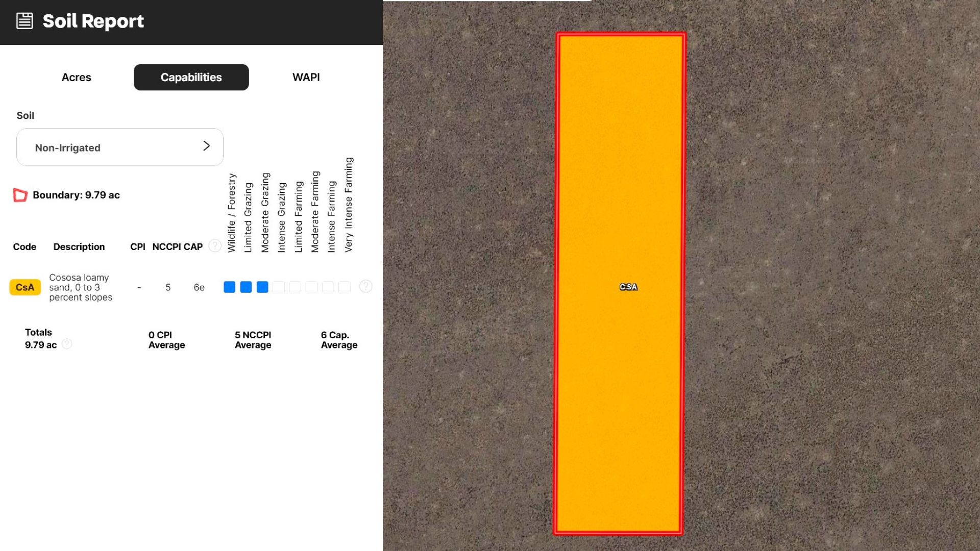Click help icon at end of CsA row
Screen dimensions: 980x551
click(x=365, y=286)
